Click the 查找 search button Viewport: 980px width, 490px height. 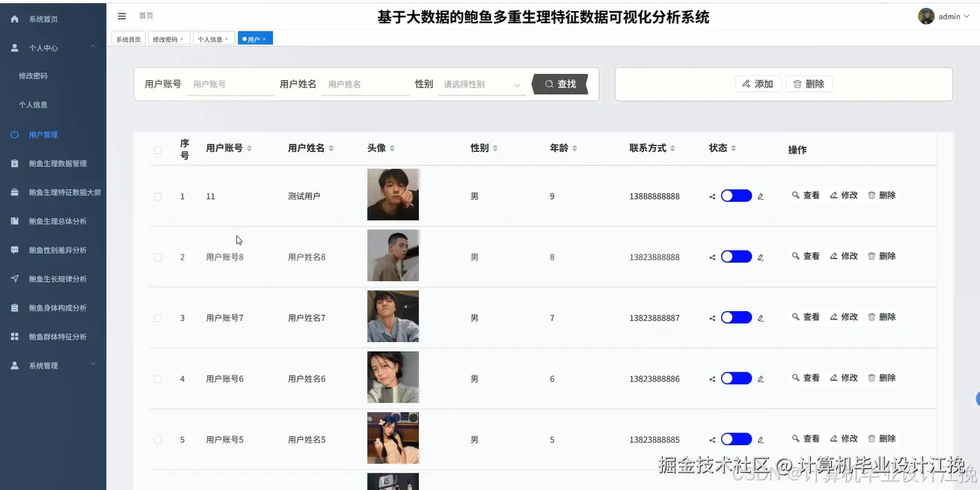560,85
